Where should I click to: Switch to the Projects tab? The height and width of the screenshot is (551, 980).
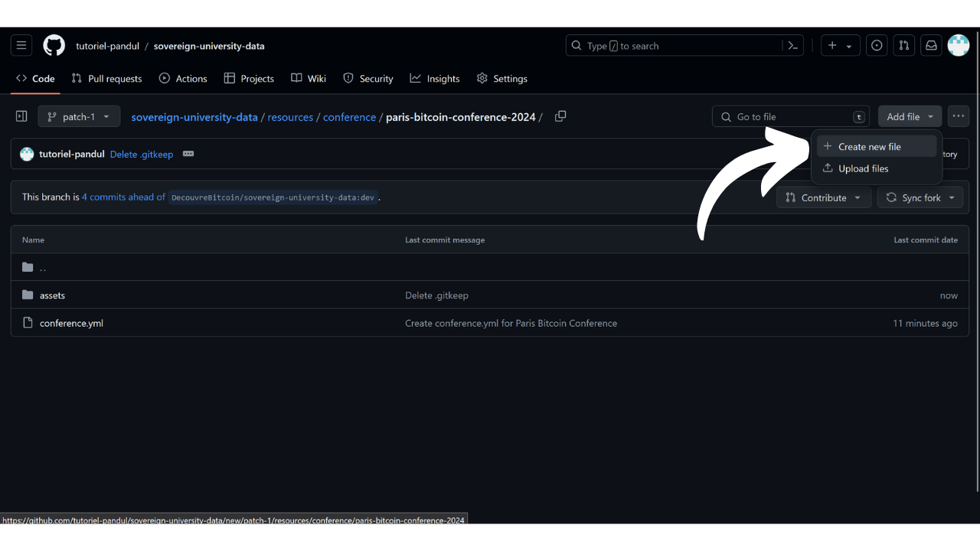pyautogui.click(x=249, y=78)
